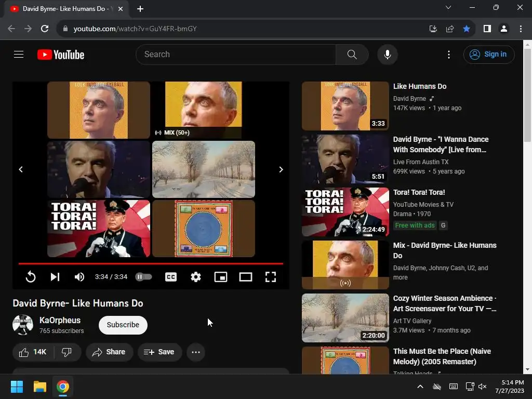Open Tora! Tora! Tora! endscreen tile

99,229
